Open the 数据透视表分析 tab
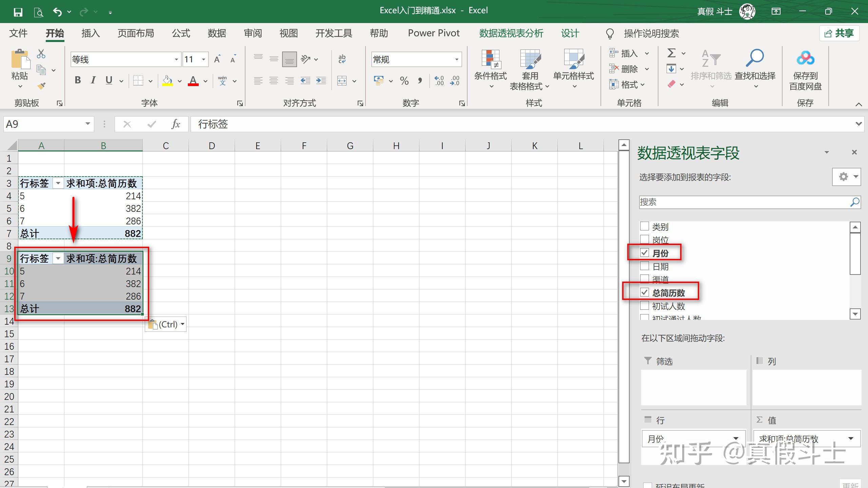The width and height of the screenshot is (868, 488). click(x=511, y=33)
